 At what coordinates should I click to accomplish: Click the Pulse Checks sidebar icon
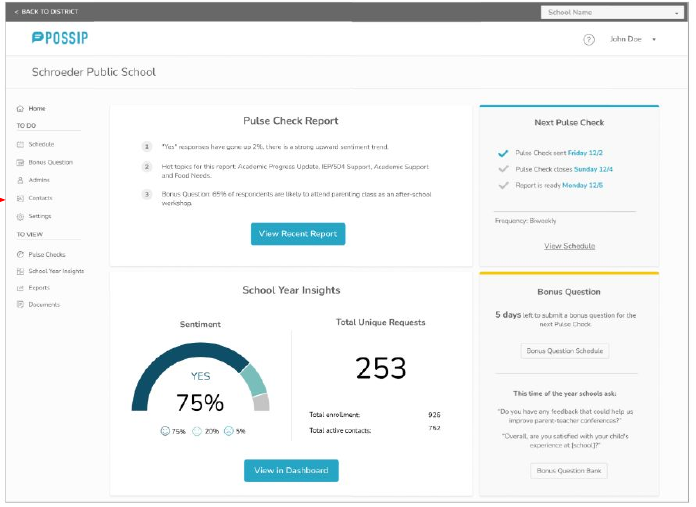pyautogui.click(x=20, y=254)
